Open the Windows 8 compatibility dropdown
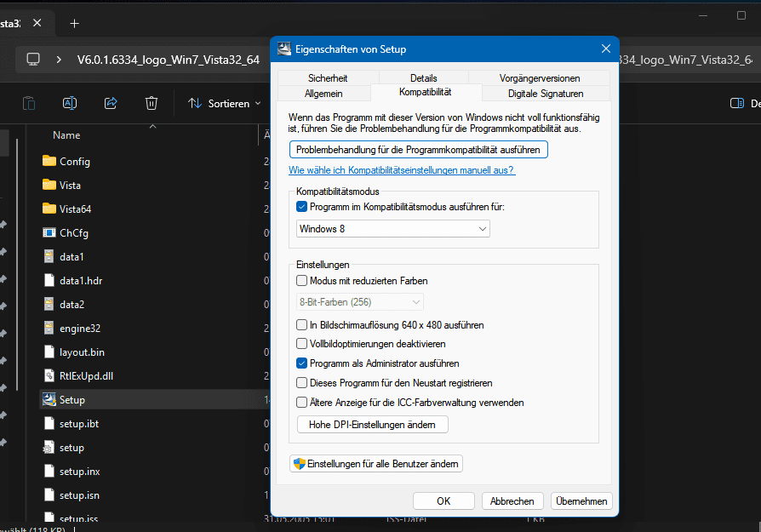 [393, 229]
